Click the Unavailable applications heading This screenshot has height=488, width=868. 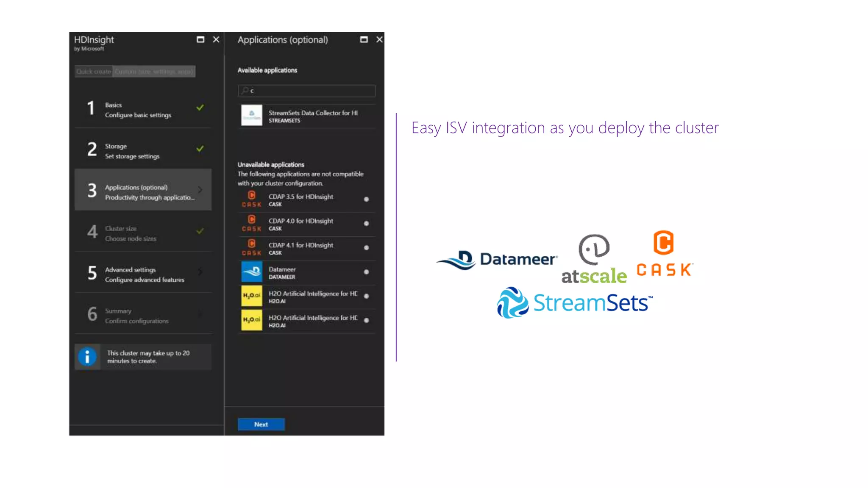(271, 164)
